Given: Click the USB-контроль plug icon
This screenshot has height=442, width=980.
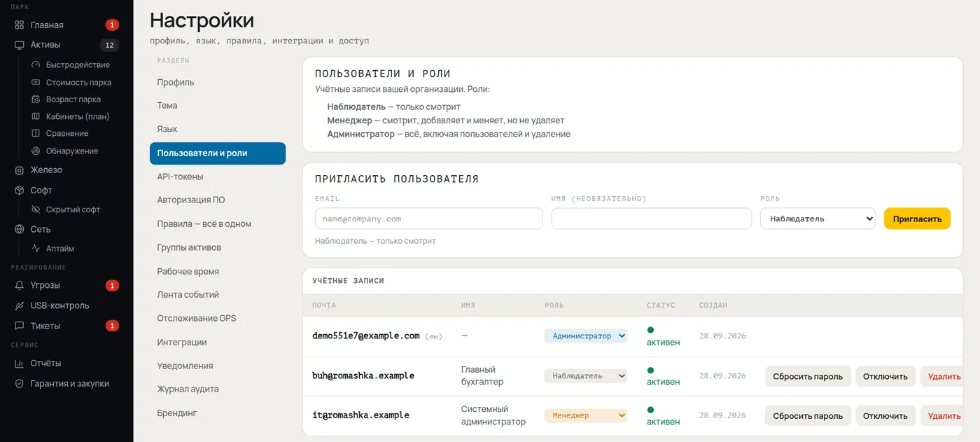Looking at the screenshot, I should pos(19,305).
